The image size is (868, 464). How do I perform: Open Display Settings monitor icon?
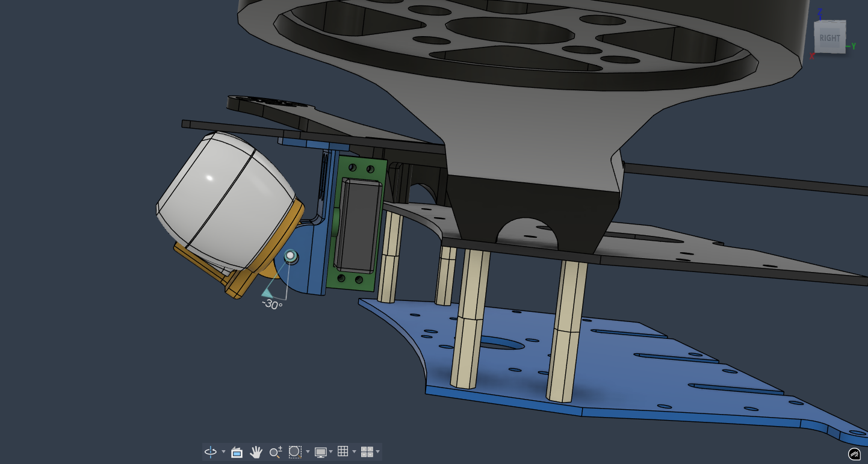(x=320, y=452)
